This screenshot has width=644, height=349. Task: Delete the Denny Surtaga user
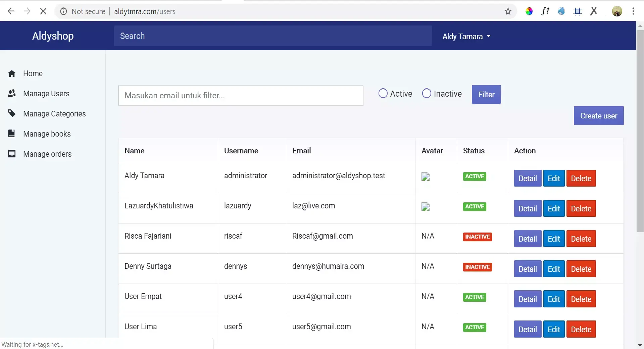(x=581, y=269)
